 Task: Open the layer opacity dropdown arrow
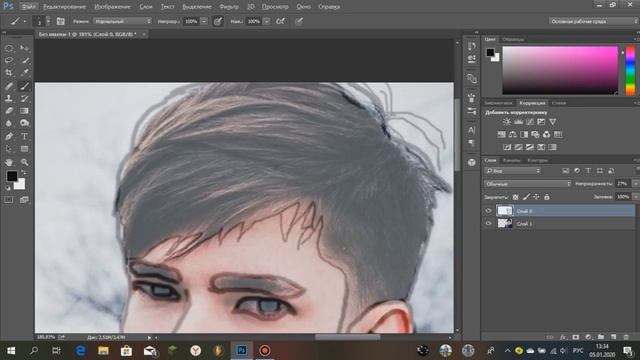coord(635,184)
